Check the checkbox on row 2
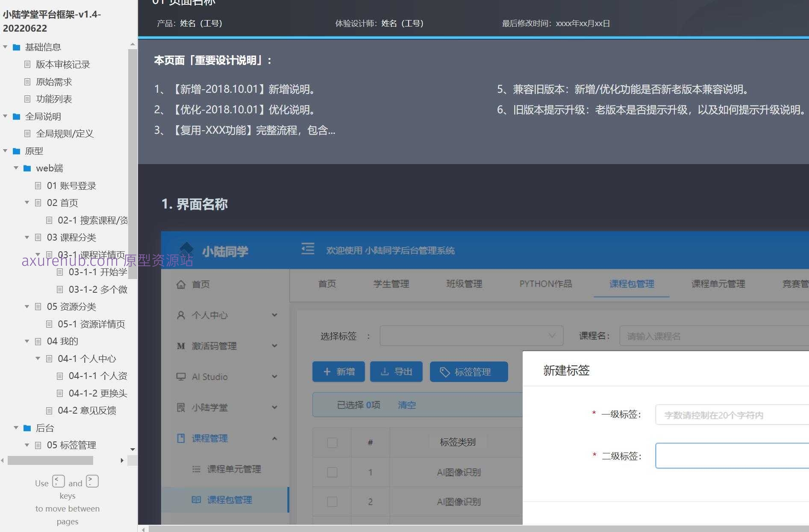 pos(332,501)
